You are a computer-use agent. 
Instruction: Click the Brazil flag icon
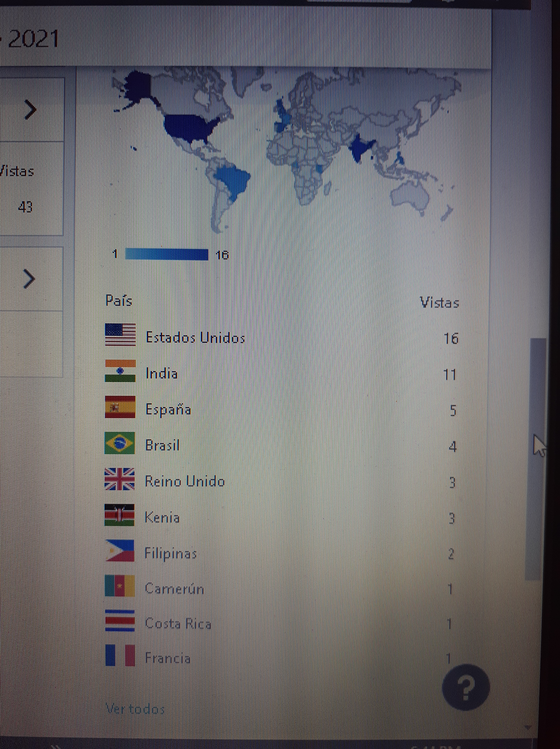(x=120, y=443)
